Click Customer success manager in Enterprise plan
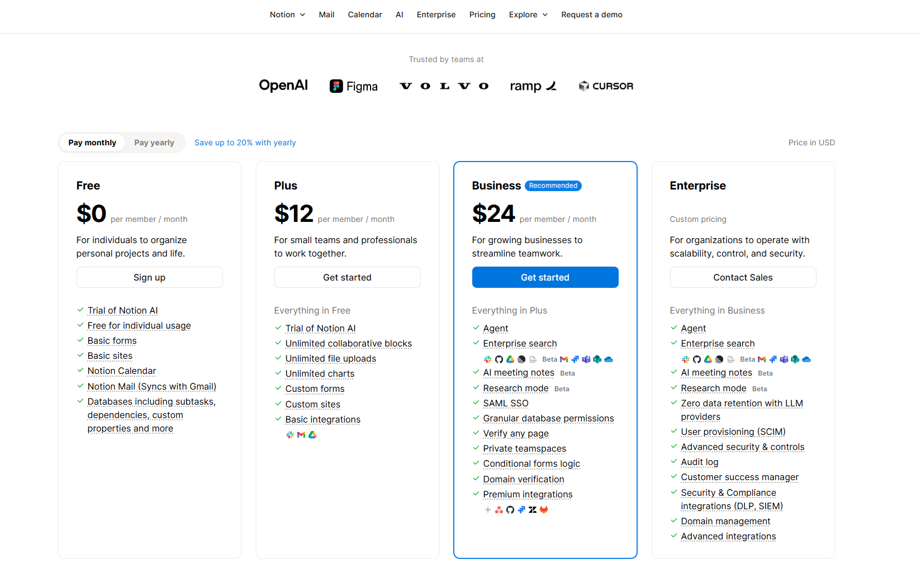This screenshot has width=921, height=588. [740, 477]
